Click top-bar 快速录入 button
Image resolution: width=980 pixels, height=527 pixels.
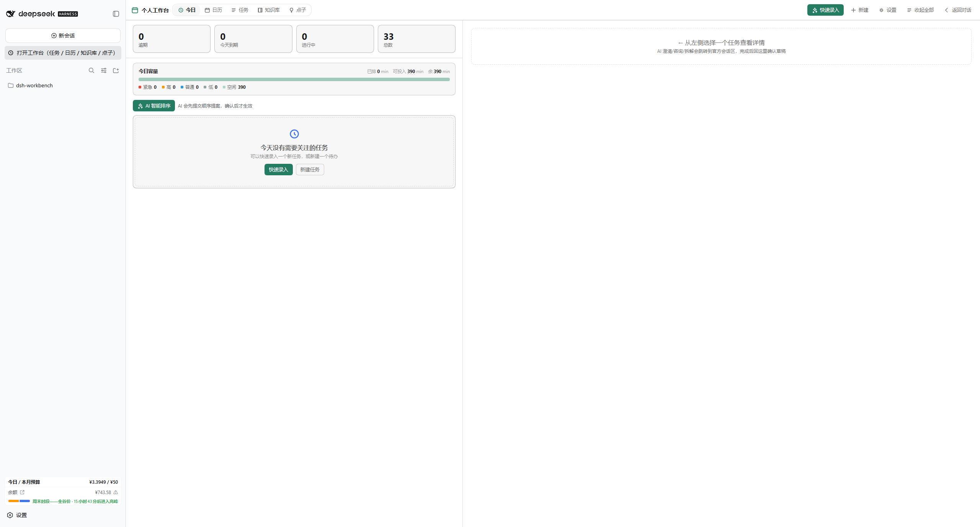[x=825, y=10]
